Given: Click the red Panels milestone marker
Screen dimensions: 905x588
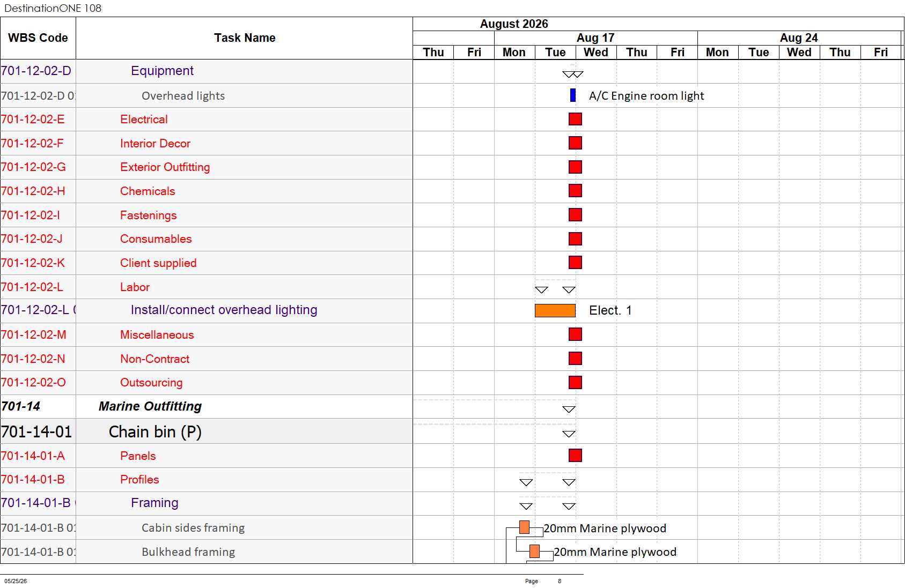Looking at the screenshot, I should tap(575, 456).
